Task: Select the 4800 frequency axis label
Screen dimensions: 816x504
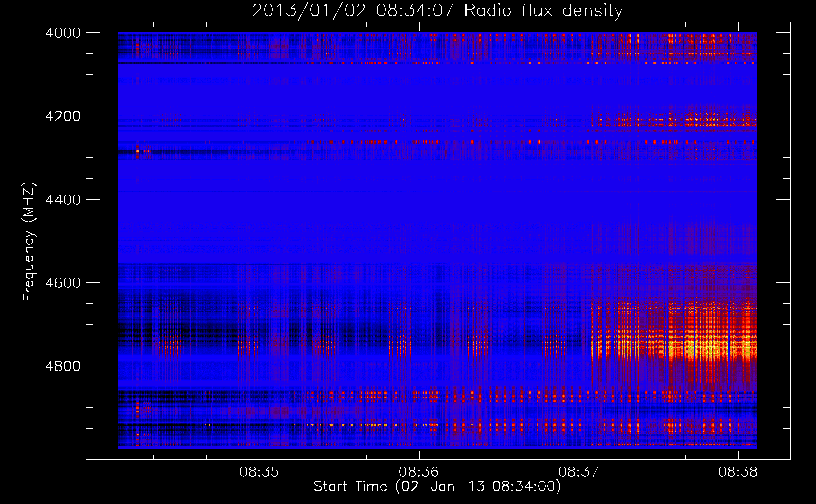Action: pyautogui.click(x=63, y=366)
